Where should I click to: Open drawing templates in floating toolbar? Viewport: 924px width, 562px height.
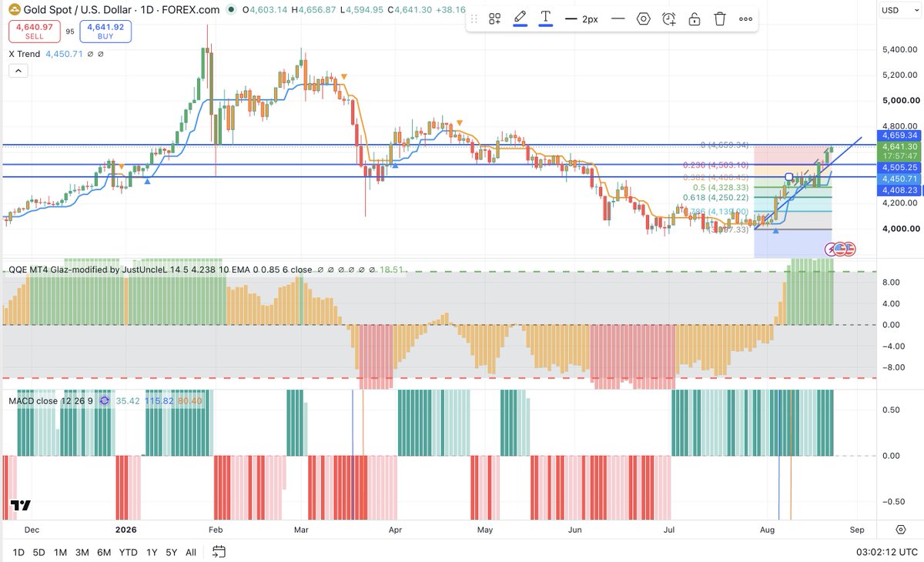(494, 18)
